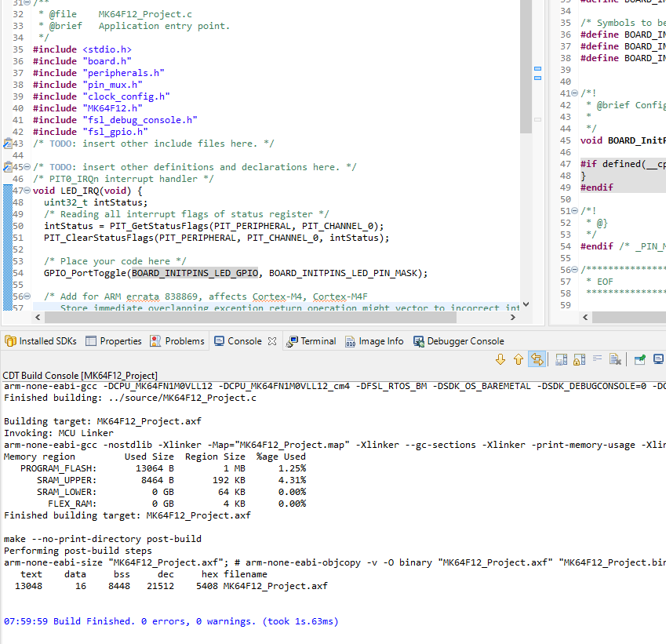Click lower blue overview ruler marker
666x644 pixels.
(537, 78)
